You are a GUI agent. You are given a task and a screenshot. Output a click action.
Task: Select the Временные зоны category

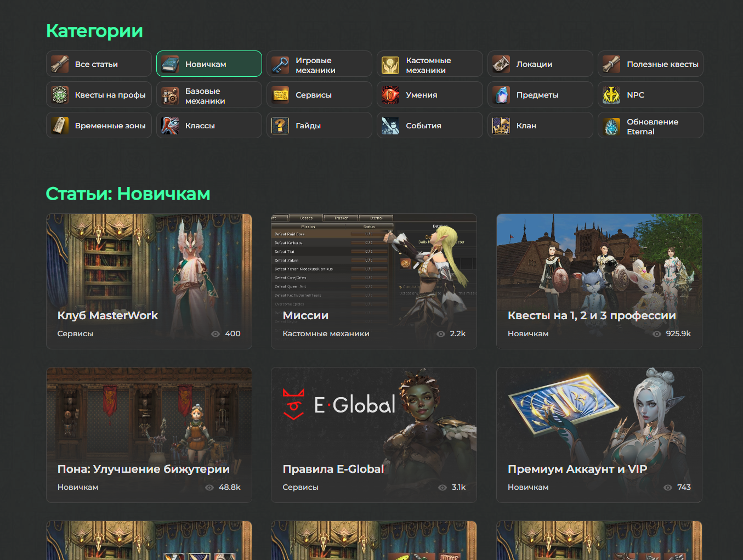[x=99, y=125]
